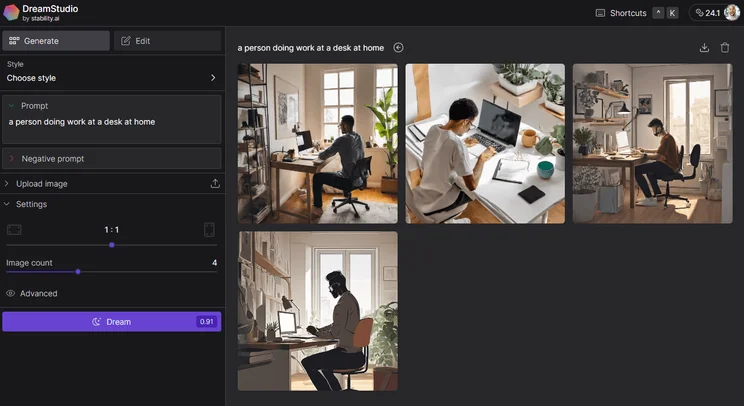This screenshot has height=406, width=744.
Task: Toggle the Advanced settings eye icon
Action: 10,294
